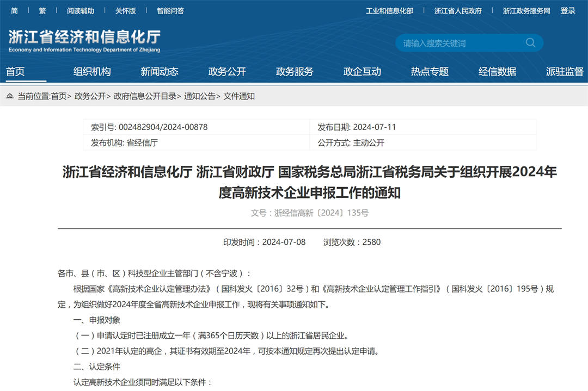Click the search magnifier icon
This screenshot has width=588, height=391.
(x=530, y=43)
